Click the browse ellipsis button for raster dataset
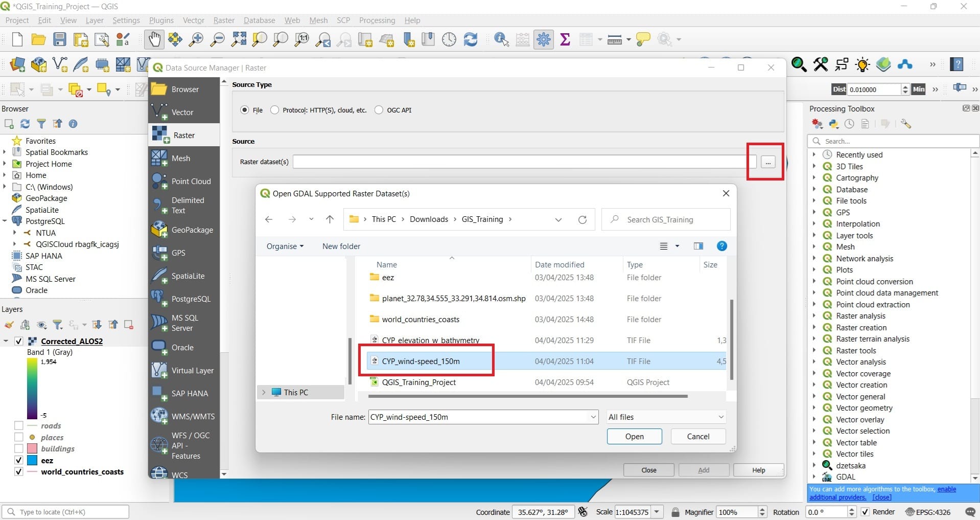 tap(768, 162)
